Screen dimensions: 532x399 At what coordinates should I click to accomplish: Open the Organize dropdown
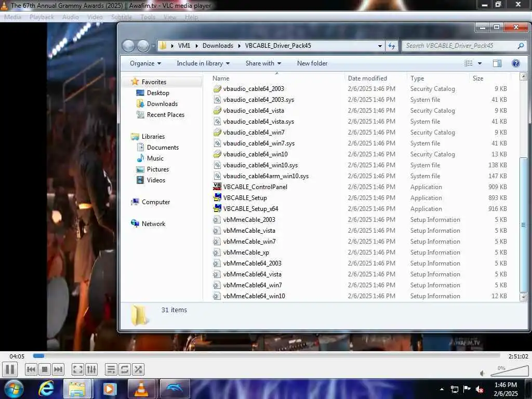click(x=145, y=63)
